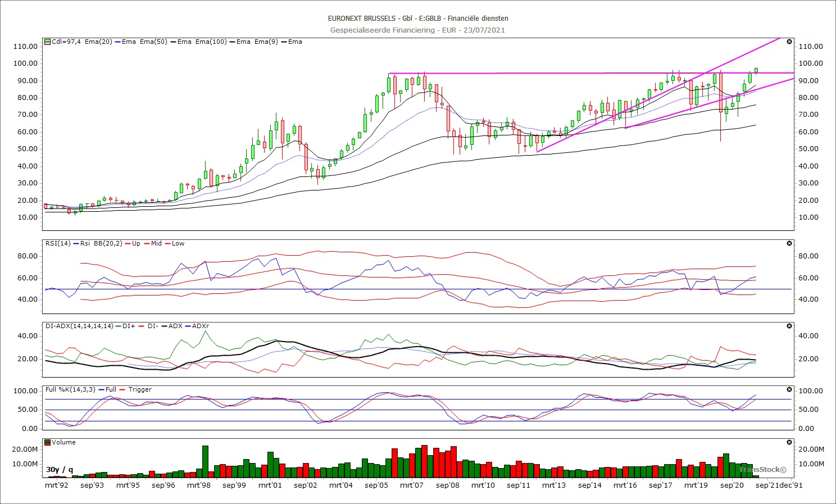Close the DI-ADX indicator panel

coord(789,326)
